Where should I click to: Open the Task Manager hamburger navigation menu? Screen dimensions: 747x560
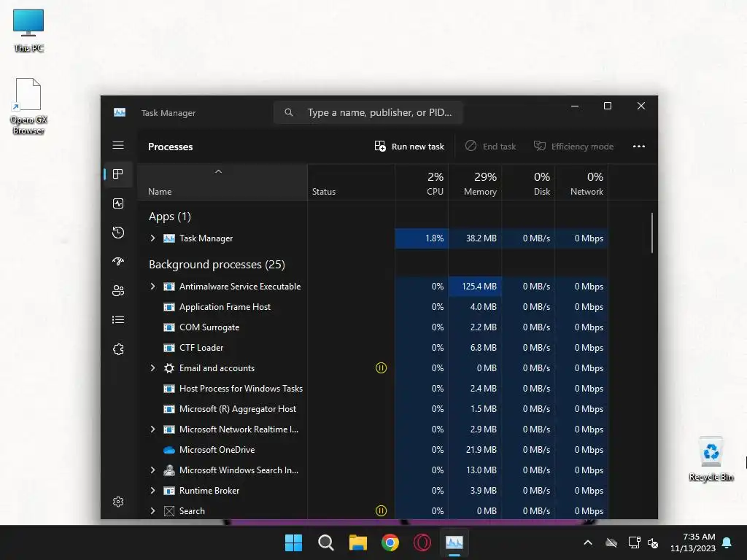point(118,145)
